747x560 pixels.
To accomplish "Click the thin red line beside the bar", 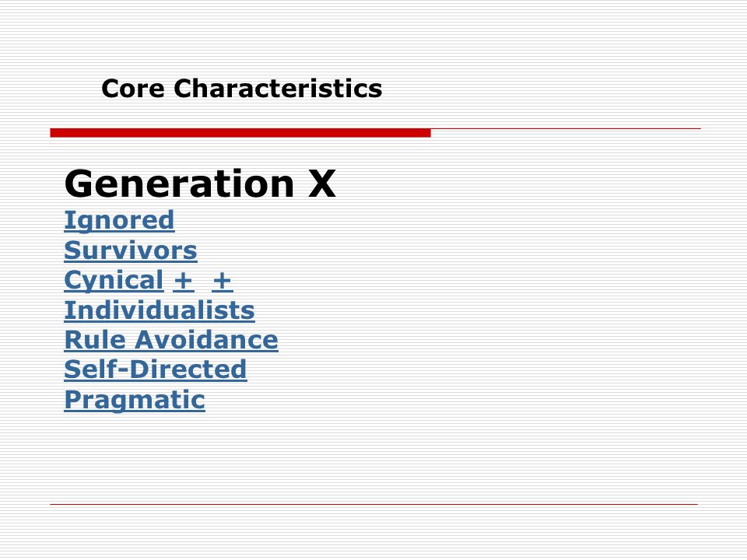I will 566,128.
